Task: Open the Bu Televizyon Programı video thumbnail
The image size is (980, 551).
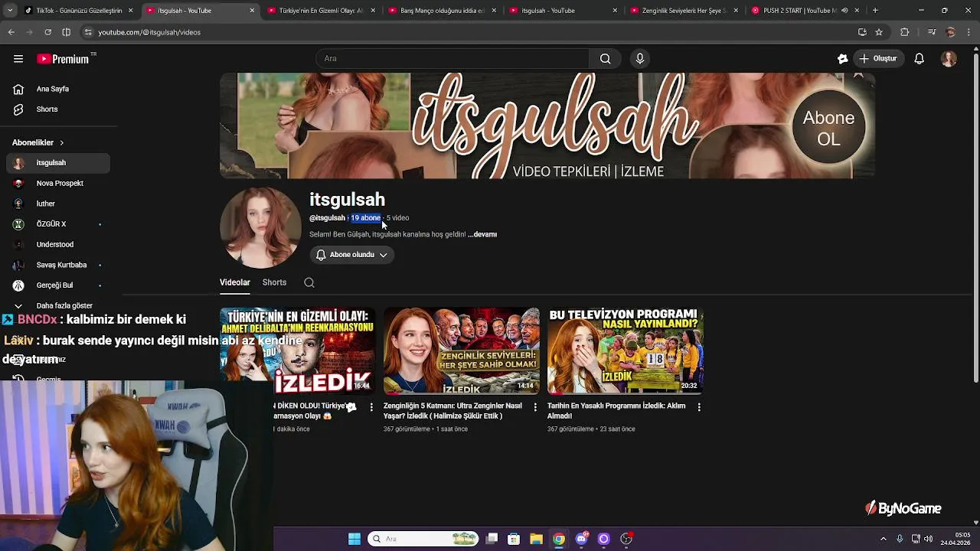Action: tap(626, 350)
